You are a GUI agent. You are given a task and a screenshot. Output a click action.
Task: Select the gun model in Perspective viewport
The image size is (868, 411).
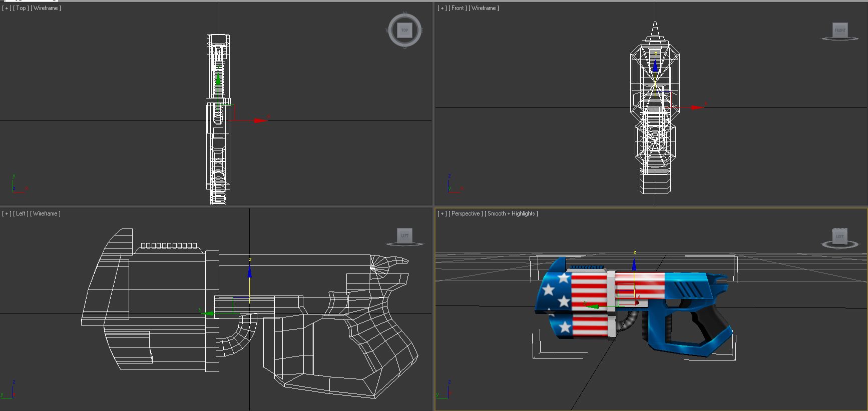(634, 306)
